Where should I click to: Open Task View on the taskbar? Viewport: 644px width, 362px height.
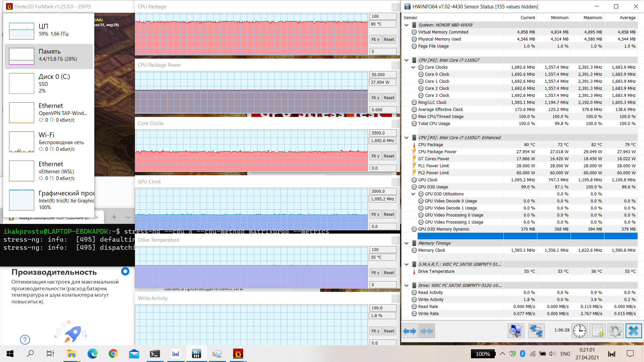[x=50, y=354]
